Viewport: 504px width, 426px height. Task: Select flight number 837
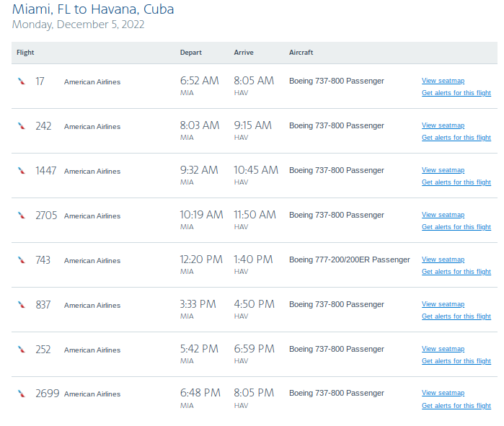pos(43,305)
